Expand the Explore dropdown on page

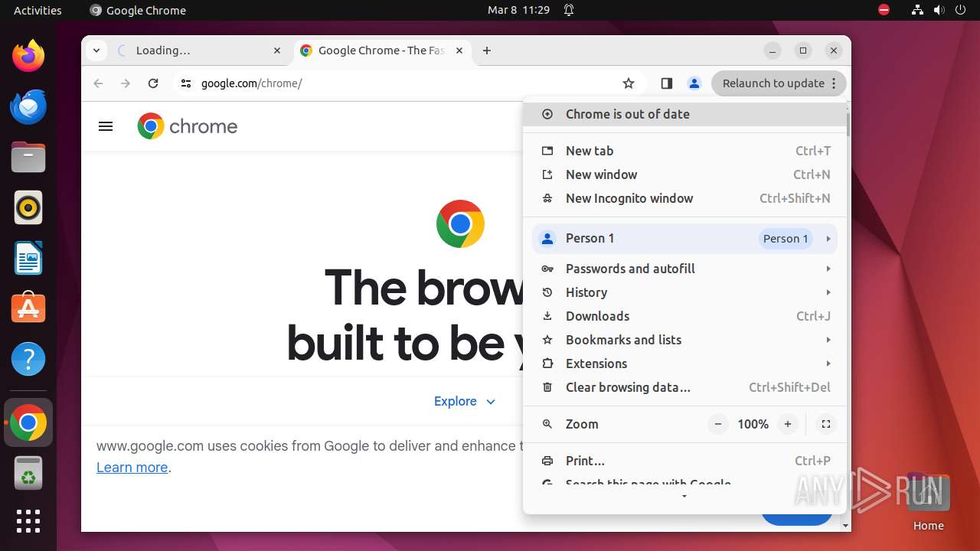(x=465, y=401)
